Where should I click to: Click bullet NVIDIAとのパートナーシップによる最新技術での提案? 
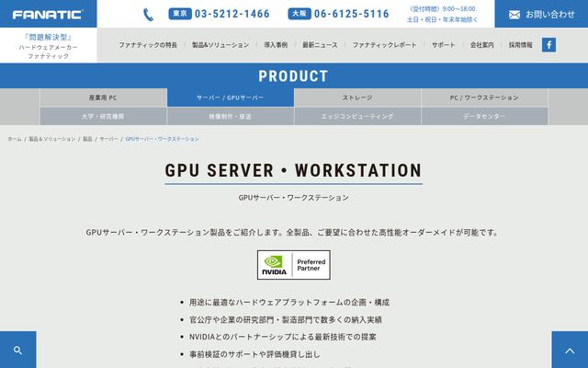(x=283, y=337)
